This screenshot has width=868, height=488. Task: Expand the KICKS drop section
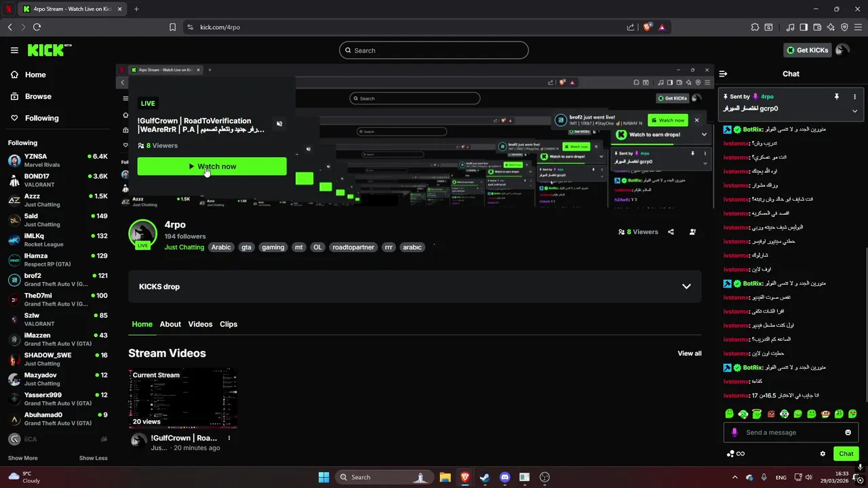[x=686, y=287]
